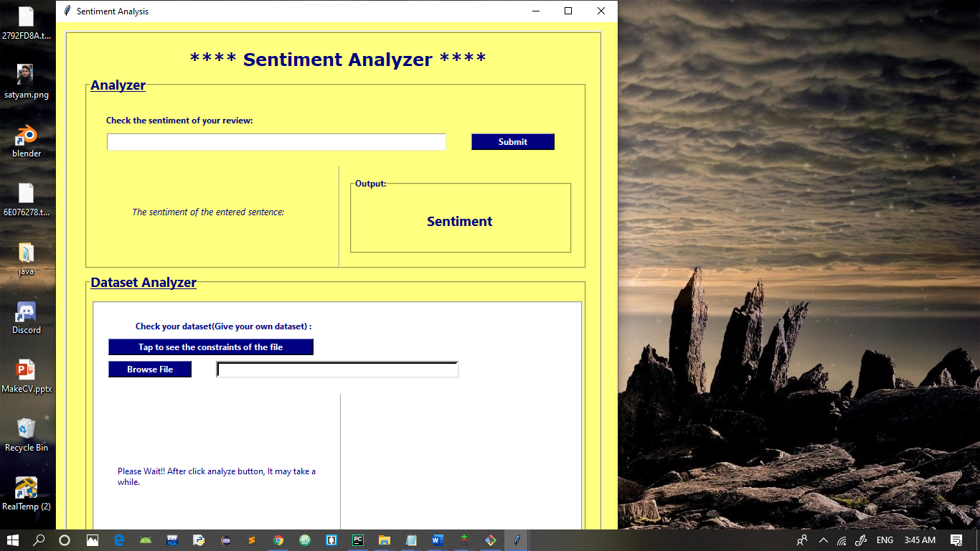Viewport: 980px width, 551px height.
Task: Select the java folder on desktop
Action: coord(27,259)
